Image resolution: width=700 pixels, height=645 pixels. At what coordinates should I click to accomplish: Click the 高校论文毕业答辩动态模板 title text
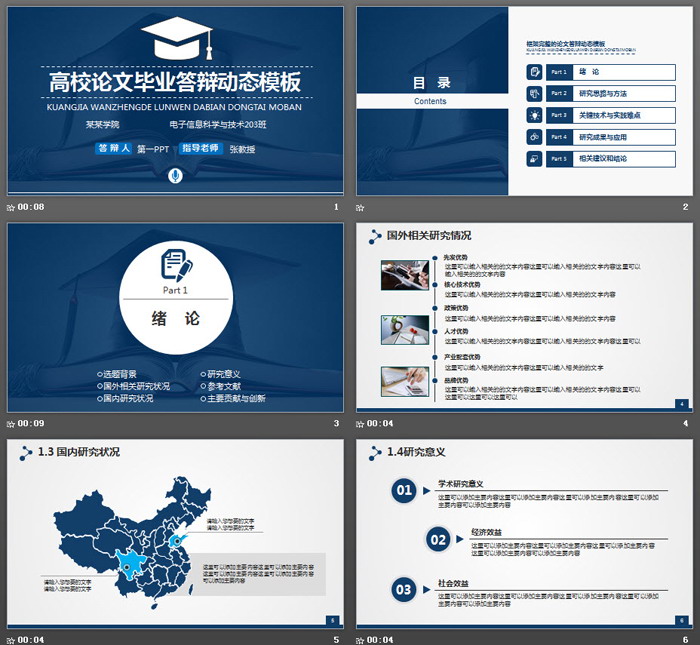tap(175, 82)
